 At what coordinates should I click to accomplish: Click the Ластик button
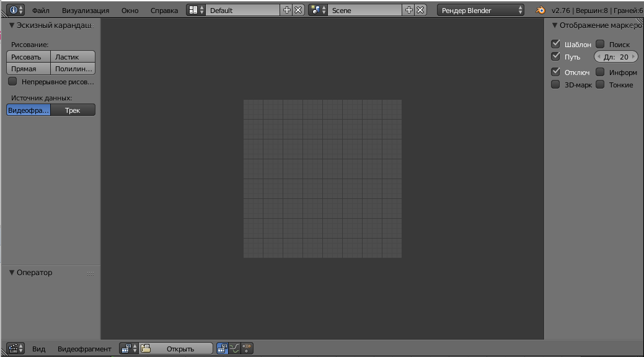[x=73, y=56]
